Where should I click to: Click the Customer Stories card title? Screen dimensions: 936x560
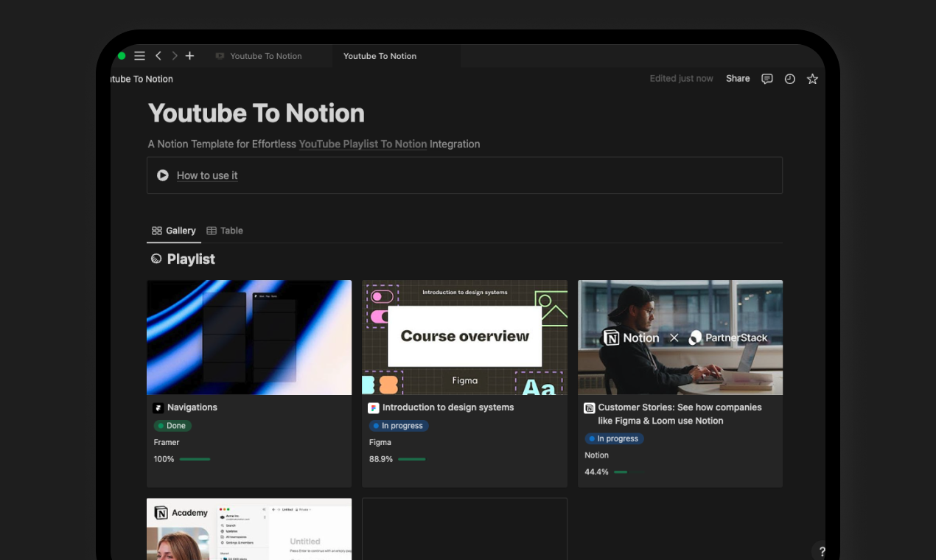pos(680,414)
